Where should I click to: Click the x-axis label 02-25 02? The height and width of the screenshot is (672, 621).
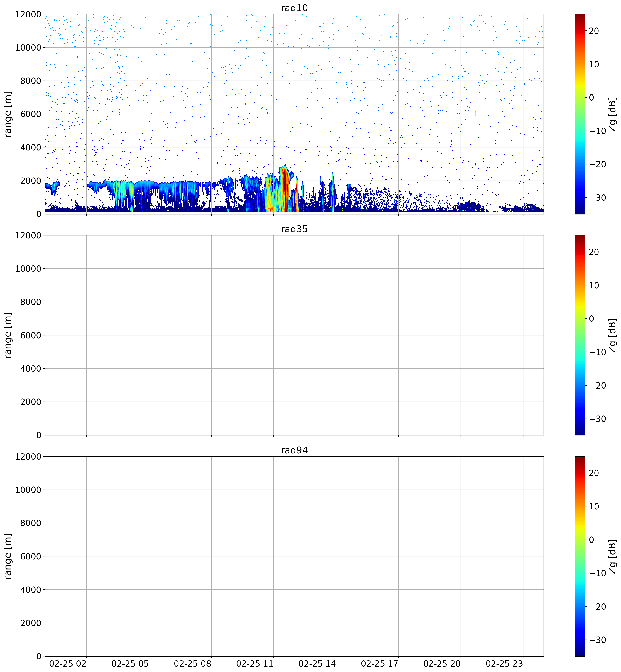click(x=68, y=664)
